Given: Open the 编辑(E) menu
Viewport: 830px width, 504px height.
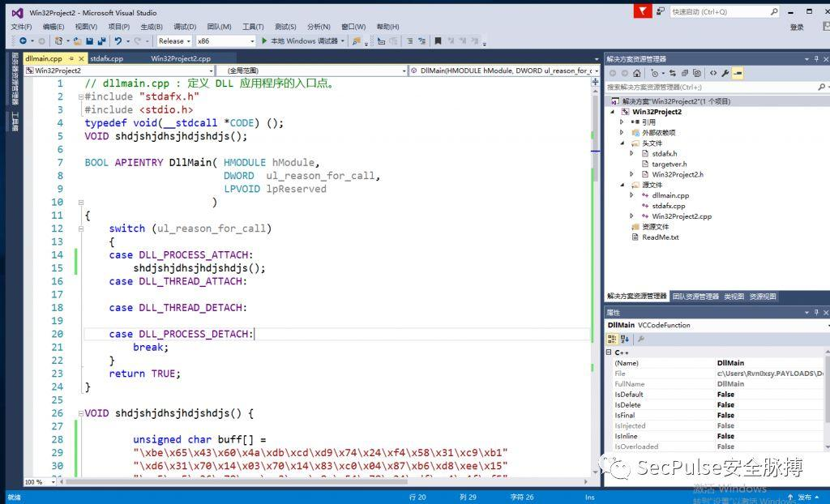Looking at the screenshot, I should (x=53, y=27).
